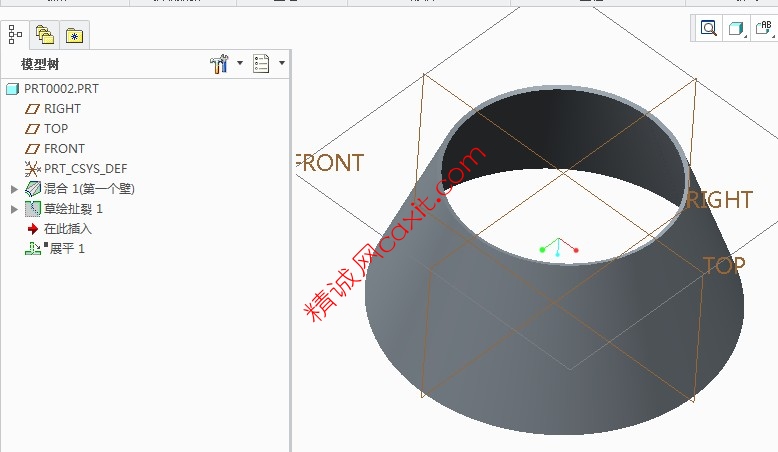The image size is (778, 452).
Task: Expand the Show list dropdown arrow
Action: [x=282, y=63]
